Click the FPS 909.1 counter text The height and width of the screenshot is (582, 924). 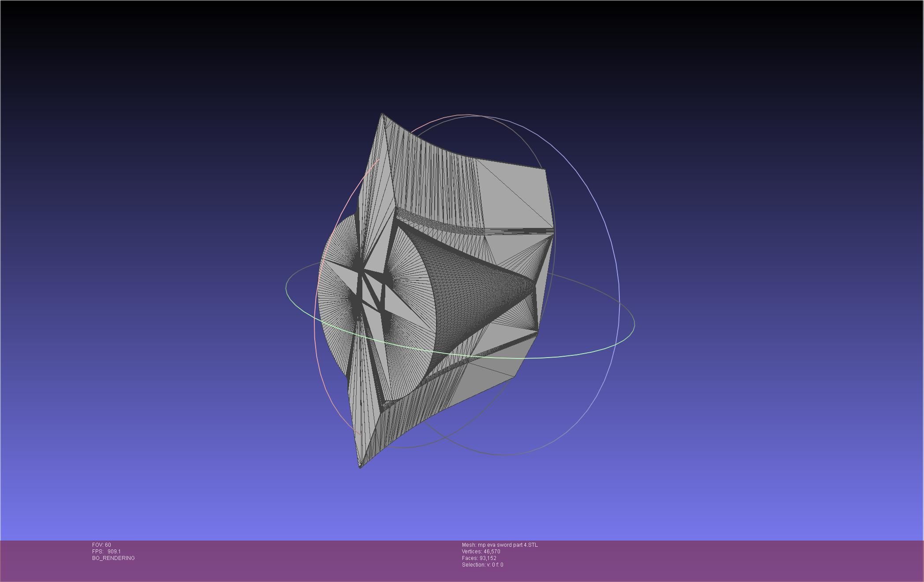pos(106,552)
